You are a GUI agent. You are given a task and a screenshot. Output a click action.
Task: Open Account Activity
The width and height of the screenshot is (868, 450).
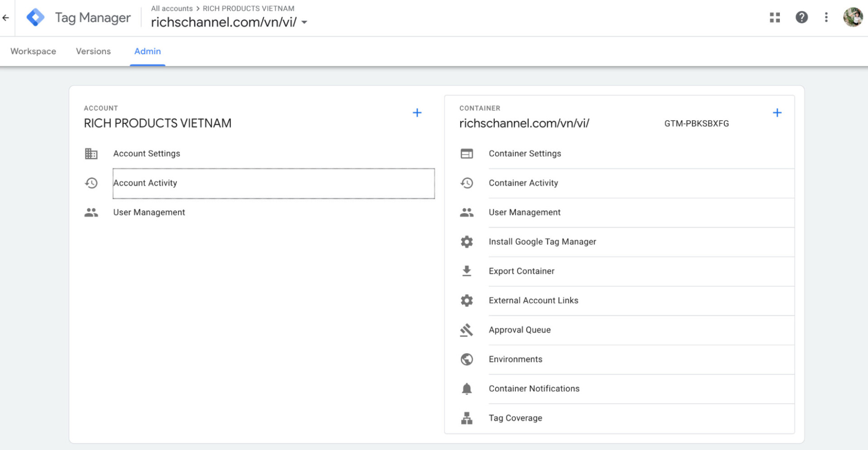[x=274, y=183]
